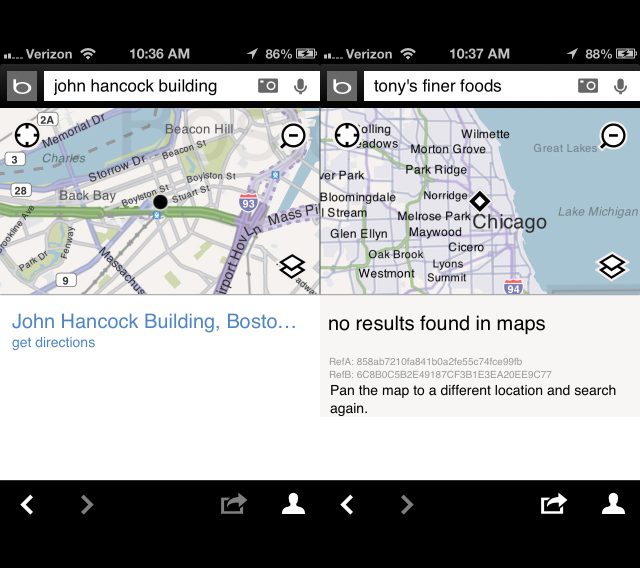Viewport: 640px width, 568px height.
Task: Go forward on right phone toolbar
Action: [407, 504]
